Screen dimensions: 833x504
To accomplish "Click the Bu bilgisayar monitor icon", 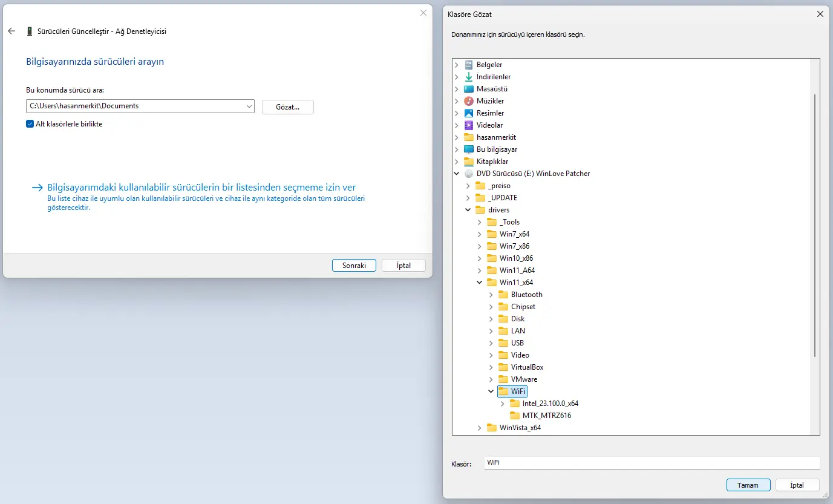I will tap(469, 149).
